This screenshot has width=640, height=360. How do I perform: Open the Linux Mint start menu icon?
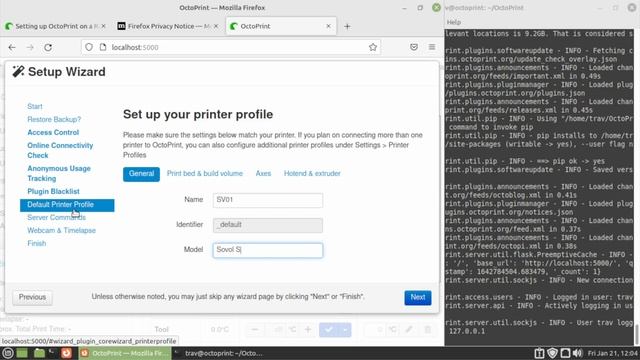8,353
